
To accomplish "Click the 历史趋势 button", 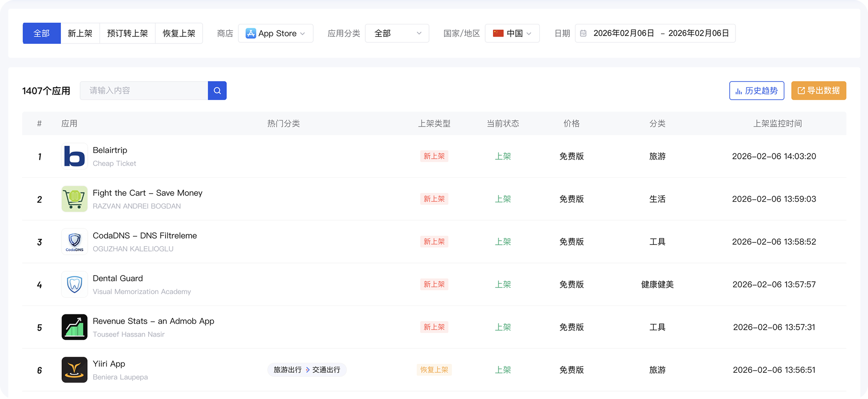I will (756, 90).
